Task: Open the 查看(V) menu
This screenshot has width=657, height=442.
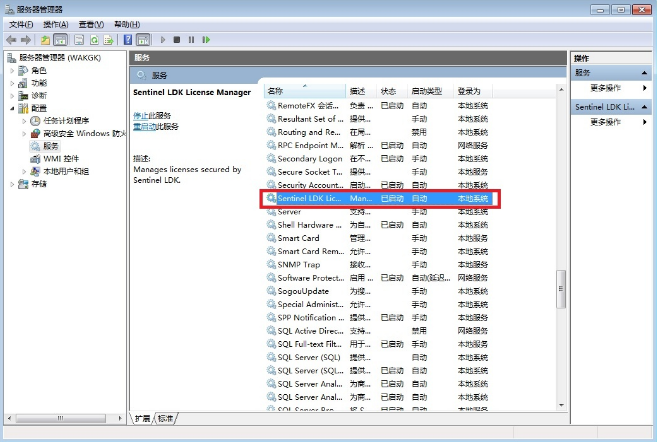Action: click(91, 24)
